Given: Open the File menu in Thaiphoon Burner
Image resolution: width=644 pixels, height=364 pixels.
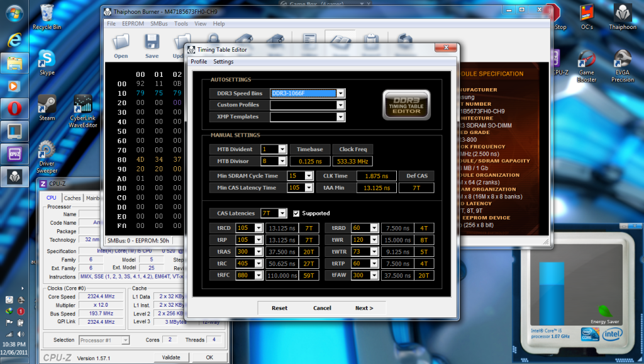Looking at the screenshot, I should [111, 24].
